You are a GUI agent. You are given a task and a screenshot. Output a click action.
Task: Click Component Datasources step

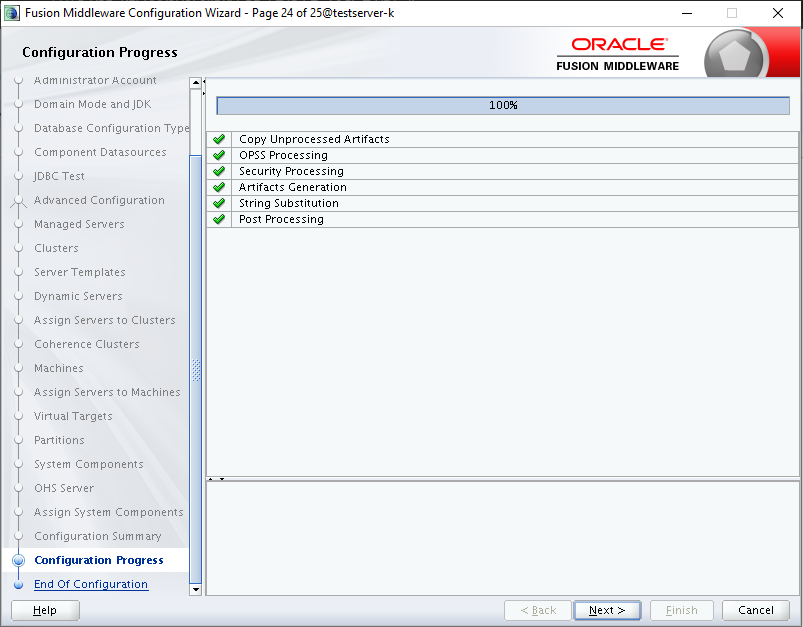(x=100, y=152)
